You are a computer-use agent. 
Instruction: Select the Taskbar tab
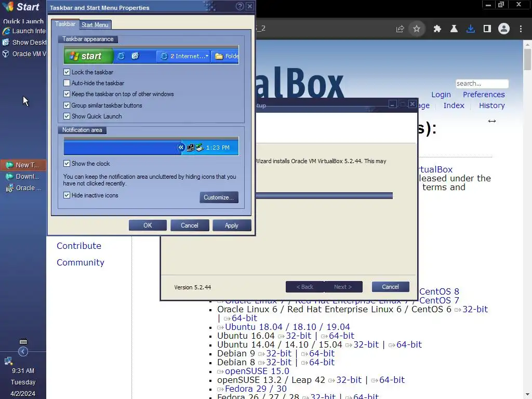[65, 24]
